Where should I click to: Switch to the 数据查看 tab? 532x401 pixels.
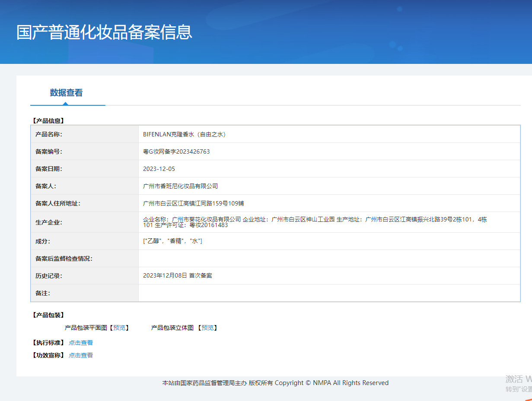pos(66,93)
